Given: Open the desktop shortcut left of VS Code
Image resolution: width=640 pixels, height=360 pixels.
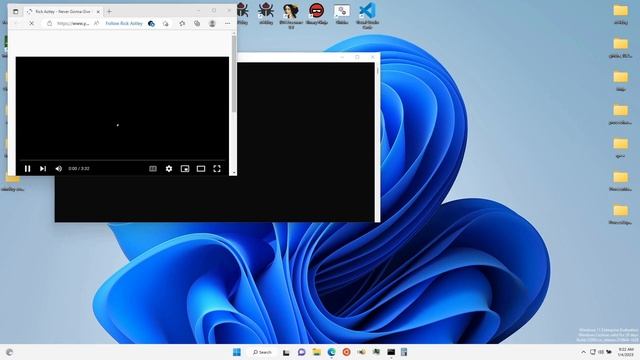Looking at the screenshot, I should click(342, 14).
